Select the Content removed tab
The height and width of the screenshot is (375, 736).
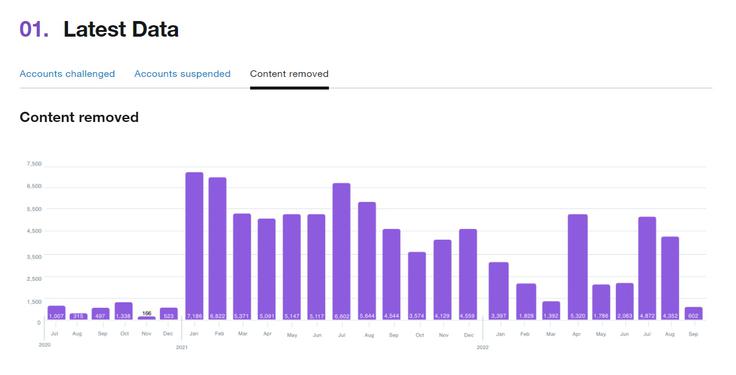pyautogui.click(x=289, y=74)
